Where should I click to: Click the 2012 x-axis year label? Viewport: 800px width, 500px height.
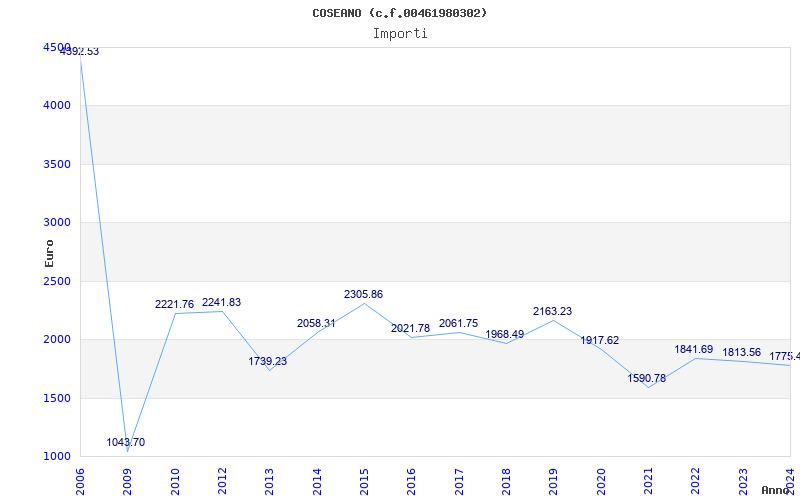click(222, 481)
